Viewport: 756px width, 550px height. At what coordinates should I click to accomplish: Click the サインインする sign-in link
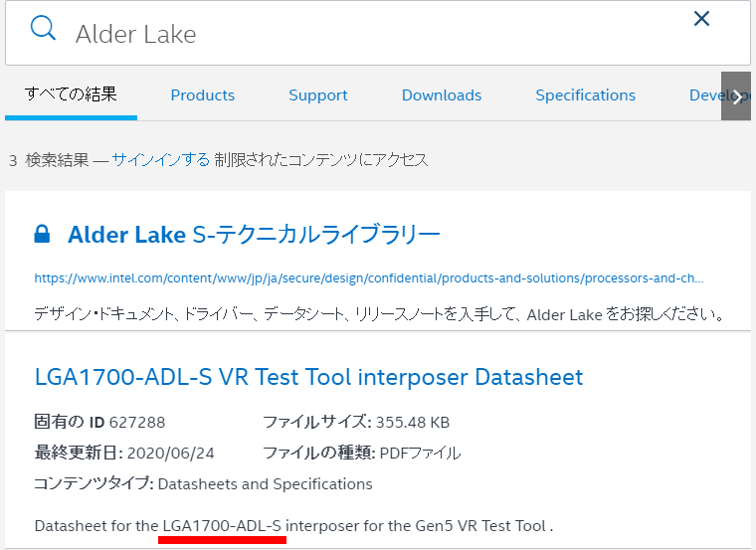pos(160,159)
